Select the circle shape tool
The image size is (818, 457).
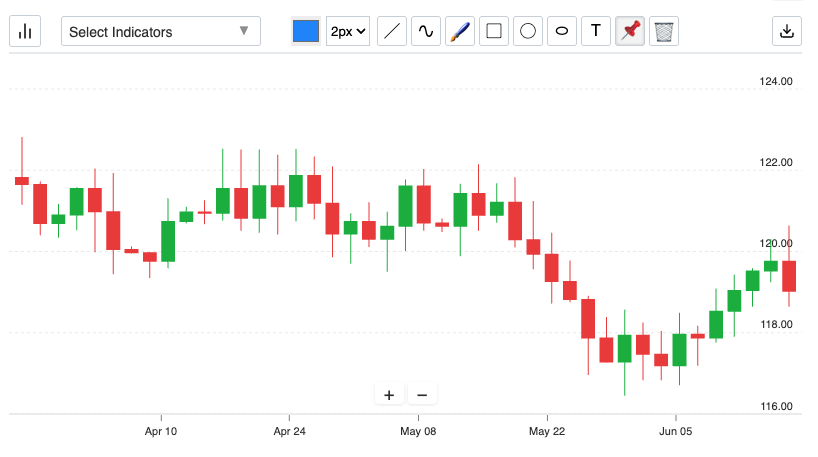pyautogui.click(x=528, y=31)
